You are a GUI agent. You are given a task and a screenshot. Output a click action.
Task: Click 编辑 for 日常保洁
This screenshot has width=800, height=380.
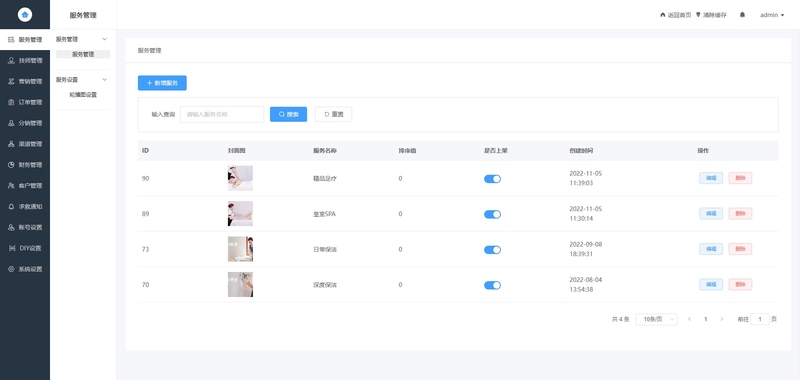click(x=711, y=249)
